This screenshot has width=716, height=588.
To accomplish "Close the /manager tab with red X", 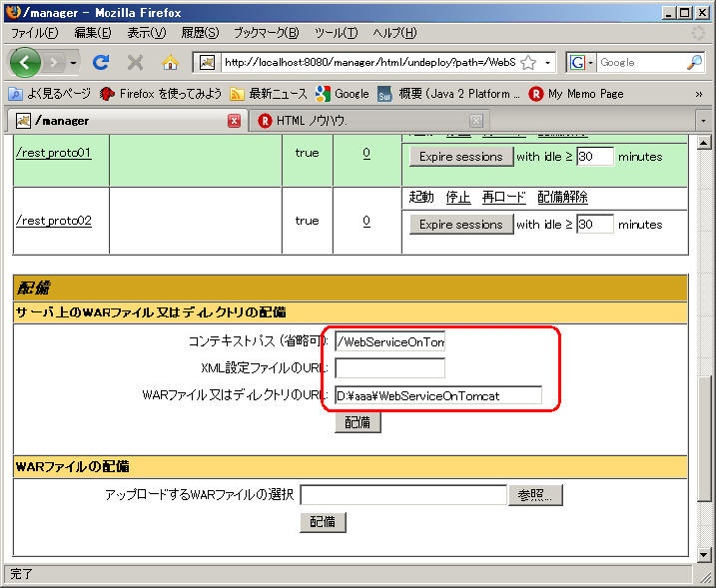I will (x=235, y=121).
